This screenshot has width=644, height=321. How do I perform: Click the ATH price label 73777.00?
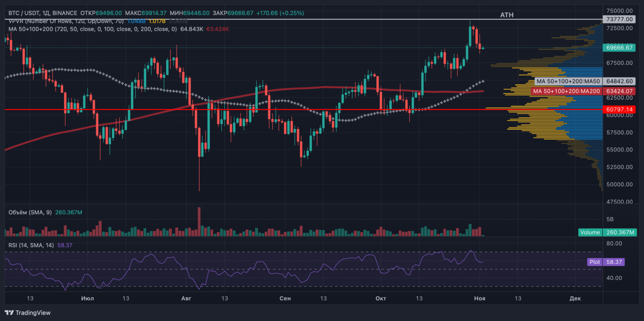[619, 19]
